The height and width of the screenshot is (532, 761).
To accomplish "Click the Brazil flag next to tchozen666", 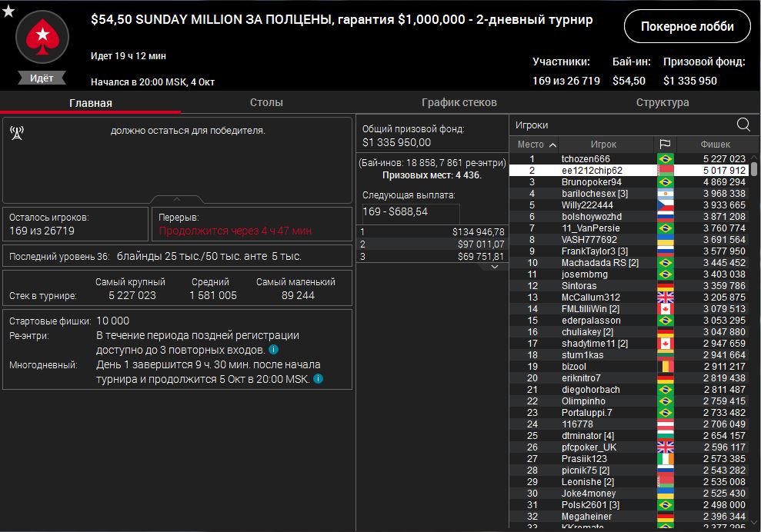I will [665, 158].
